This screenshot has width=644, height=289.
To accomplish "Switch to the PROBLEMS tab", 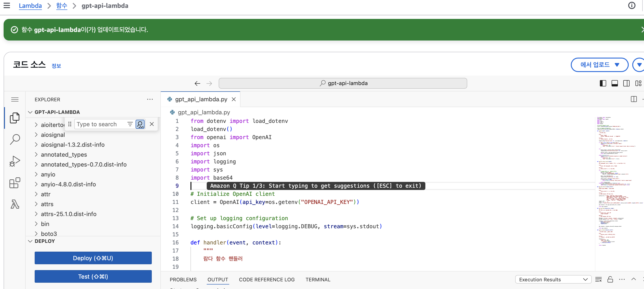I will coord(183,280).
